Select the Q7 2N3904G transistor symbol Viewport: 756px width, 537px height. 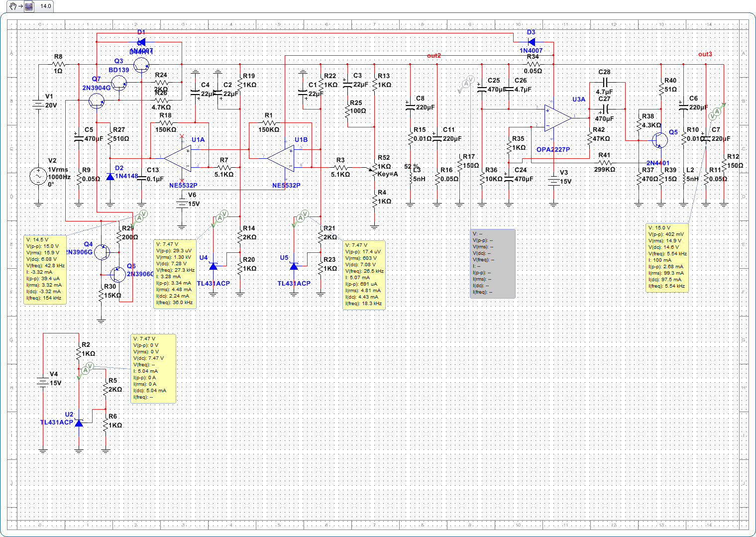[x=97, y=101]
